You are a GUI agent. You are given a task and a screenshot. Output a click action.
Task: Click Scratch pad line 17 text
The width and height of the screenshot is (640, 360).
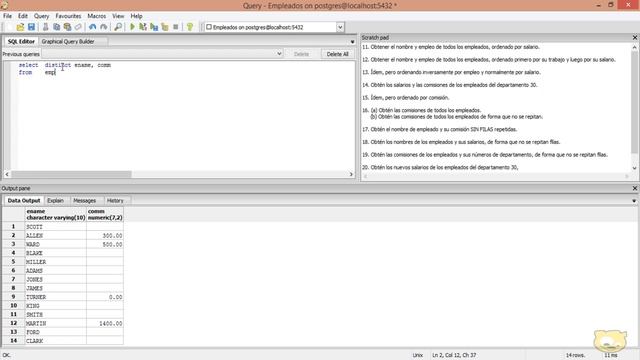440,129
